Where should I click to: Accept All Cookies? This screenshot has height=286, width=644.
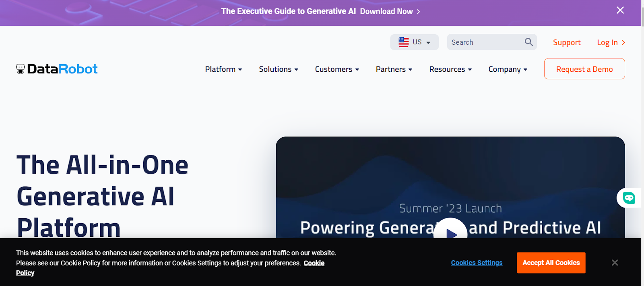(x=551, y=263)
